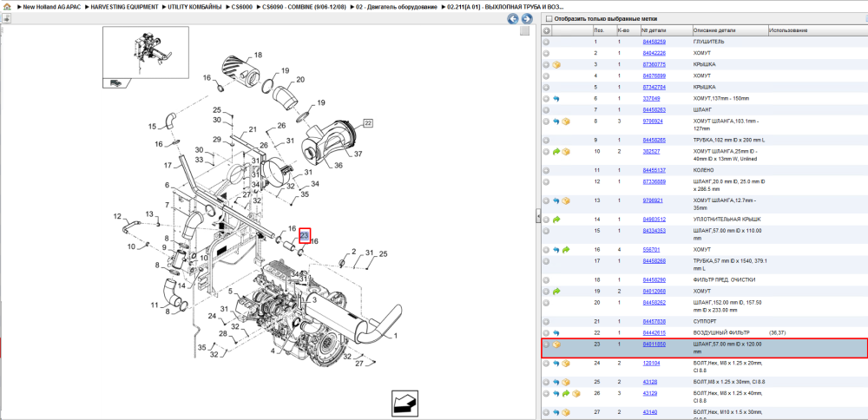The height and width of the screenshot is (420, 868).
Task: Click boxed callout 22 on the diagram
Action: coord(368,123)
